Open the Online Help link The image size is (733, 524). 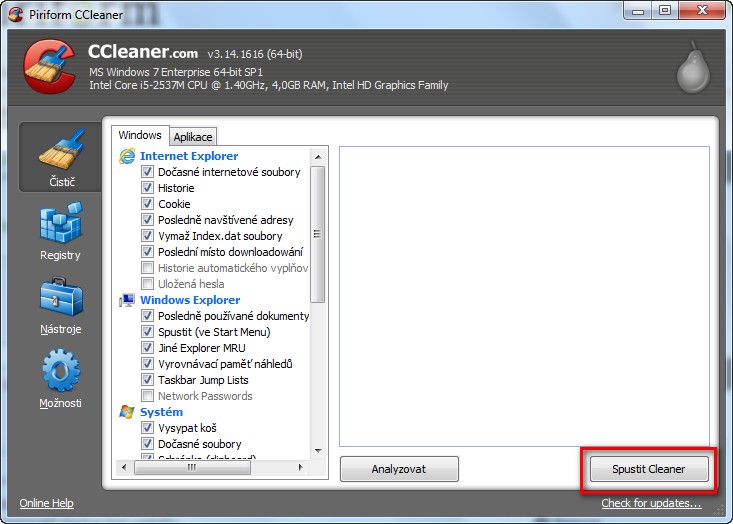(46, 503)
